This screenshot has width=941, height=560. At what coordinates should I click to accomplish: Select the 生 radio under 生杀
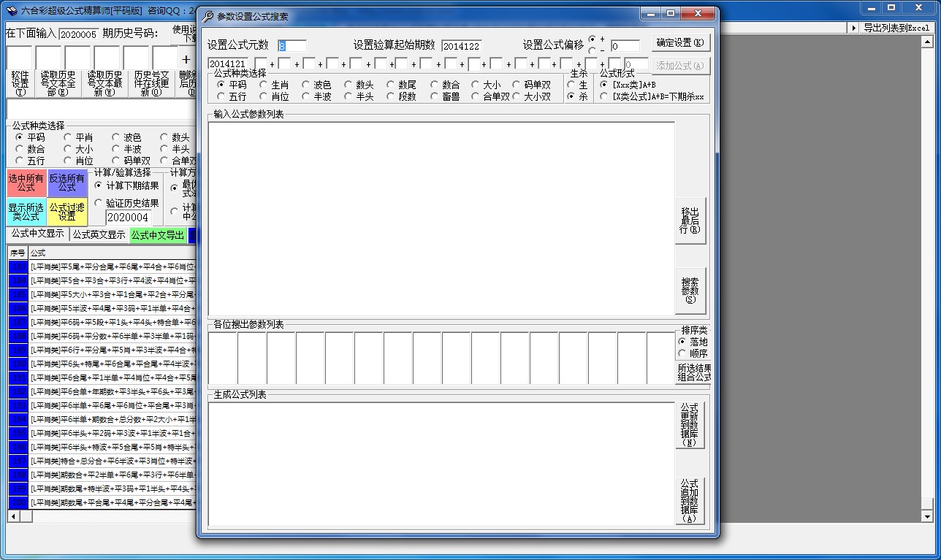(x=571, y=85)
